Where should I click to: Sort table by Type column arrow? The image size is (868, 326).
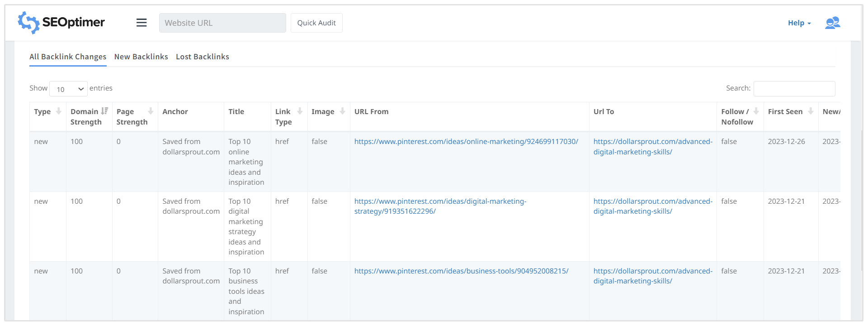coord(58,111)
